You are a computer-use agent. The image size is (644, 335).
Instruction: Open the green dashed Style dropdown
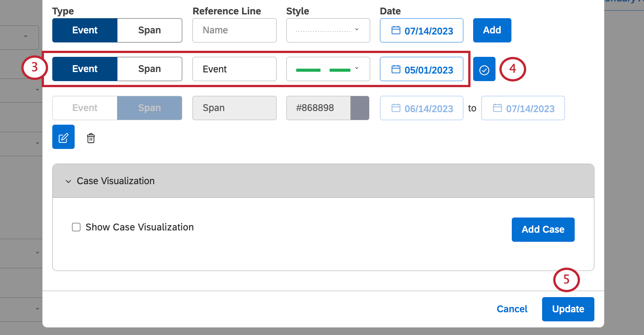point(328,69)
